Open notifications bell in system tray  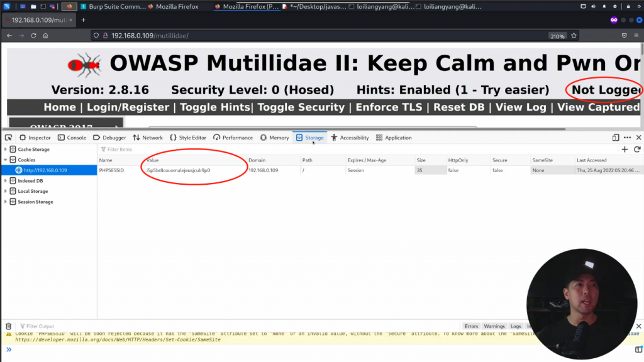(x=604, y=6)
